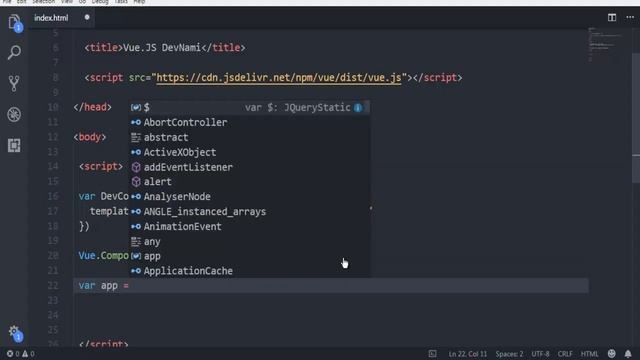This screenshot has width=640, height=360.
Task: Open the errors and warnings status indicator
Action: coord(20,353)
